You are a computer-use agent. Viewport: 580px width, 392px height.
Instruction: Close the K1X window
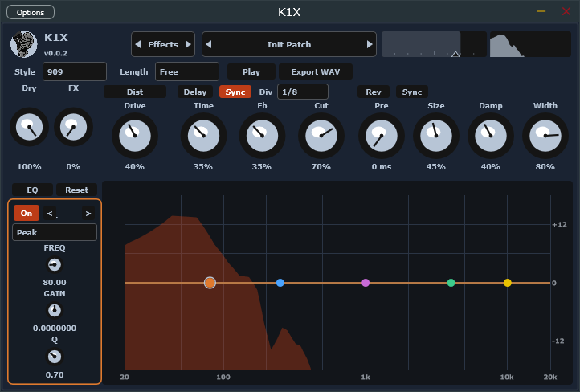tap(566, 11)
